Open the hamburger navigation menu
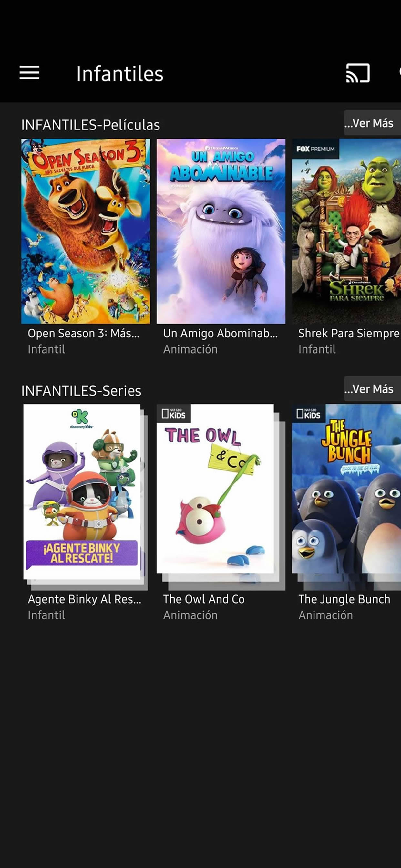This screenshot has height=868, width=401. click(x=29, y=73)
